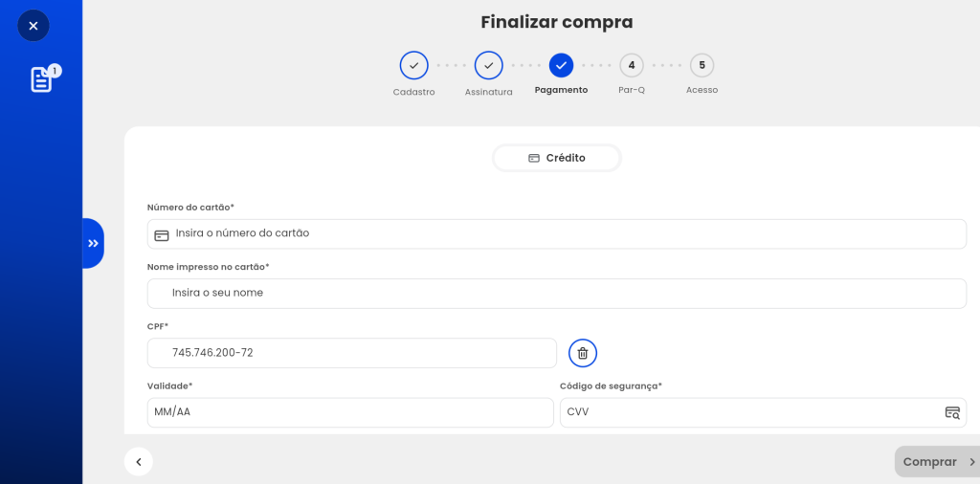Expand the sidebar with double-chevron handle

pyautogui.click(x=93, y=244)
